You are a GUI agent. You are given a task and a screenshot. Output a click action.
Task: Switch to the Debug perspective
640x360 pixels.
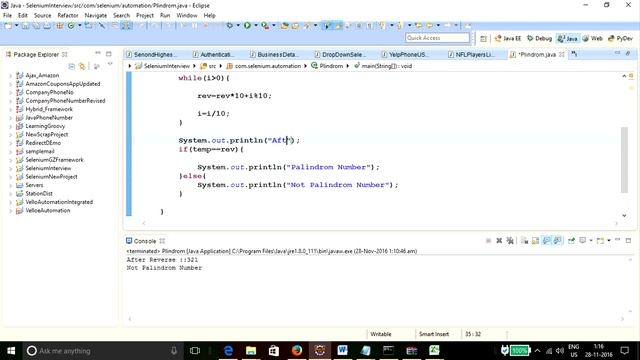click(539, 38)
